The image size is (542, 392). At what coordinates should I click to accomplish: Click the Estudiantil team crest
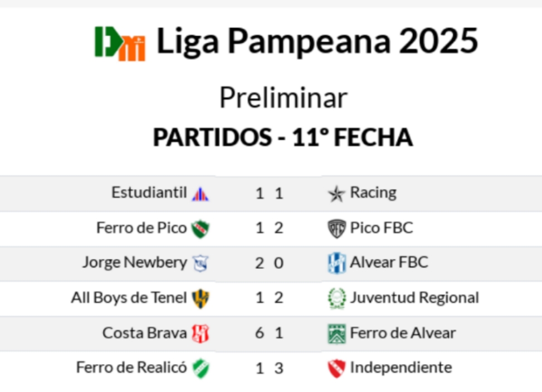pos(200,194)
